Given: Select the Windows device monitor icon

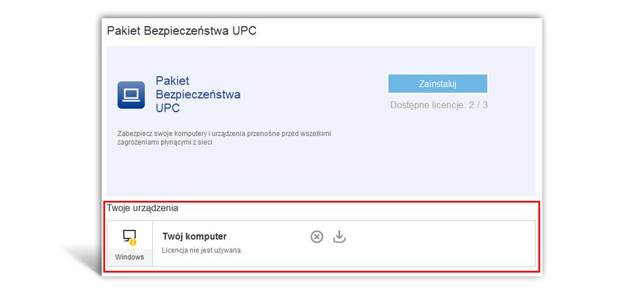Looking at the screenshot, I should click(x=130, y=237).
